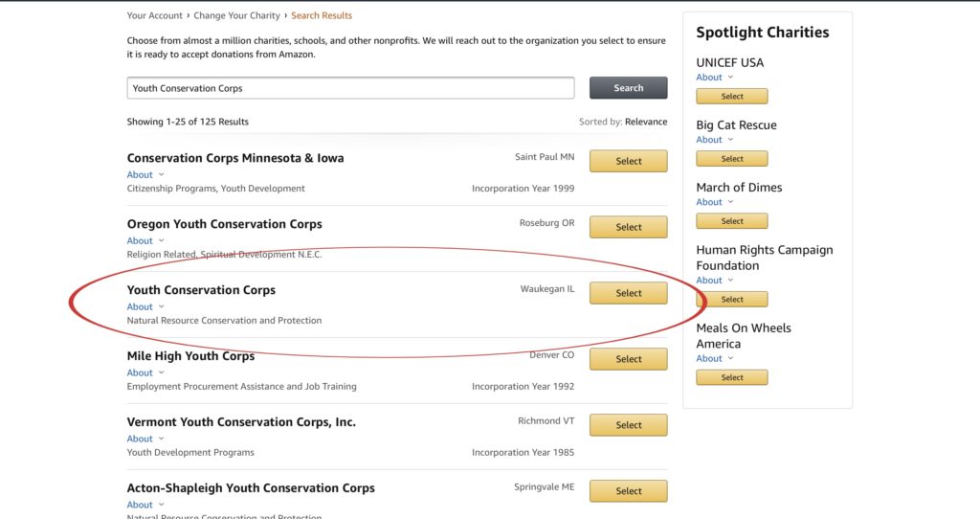Screen dimensions: 980x519
Task: Select Oregon Youth Conservation Corps charity
Action: 628,227
